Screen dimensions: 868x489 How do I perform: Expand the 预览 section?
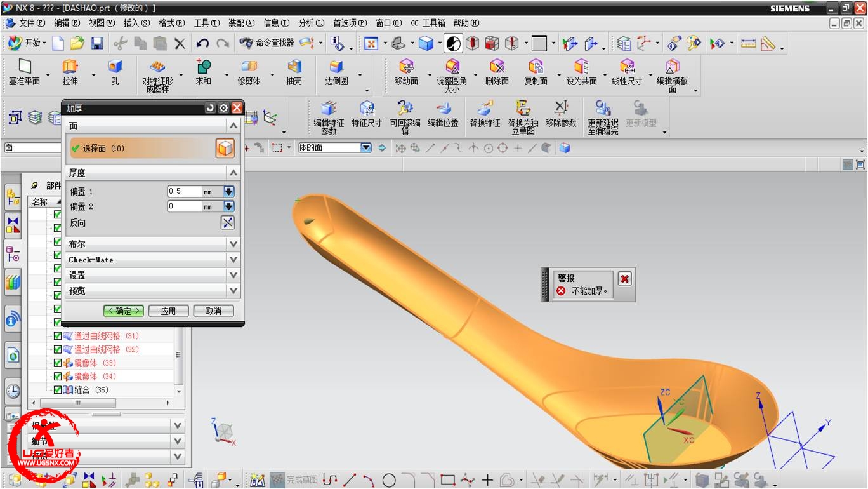coord(233,291)
